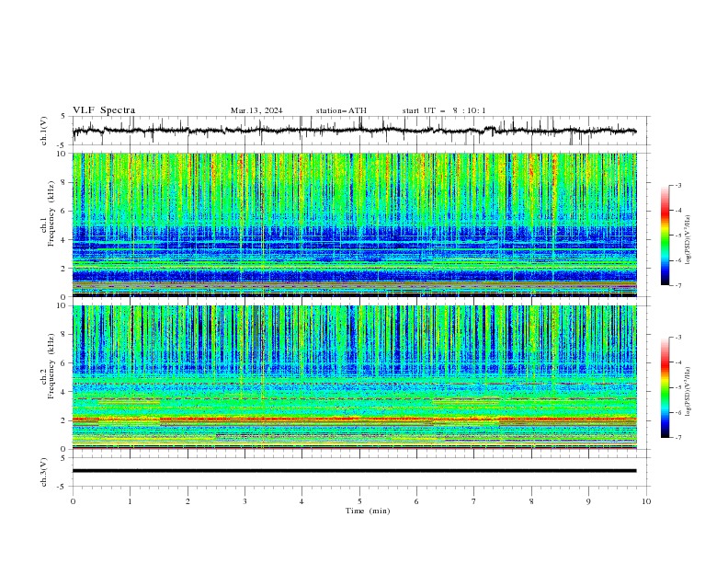Click the "-4" tick on lower colorbar
Image resolution: width=728 pixels, height=563 pixels.
click(x=677, y=362)
